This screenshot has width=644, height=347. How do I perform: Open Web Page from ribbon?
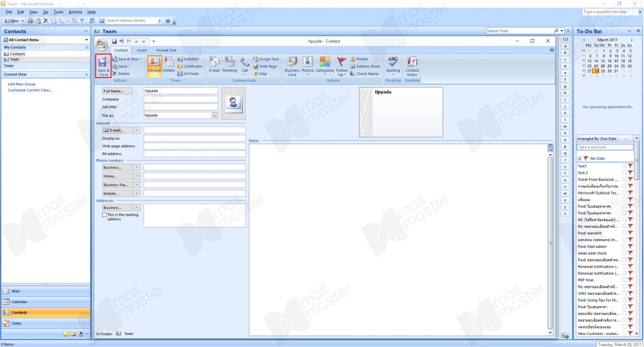coord(265,66)
